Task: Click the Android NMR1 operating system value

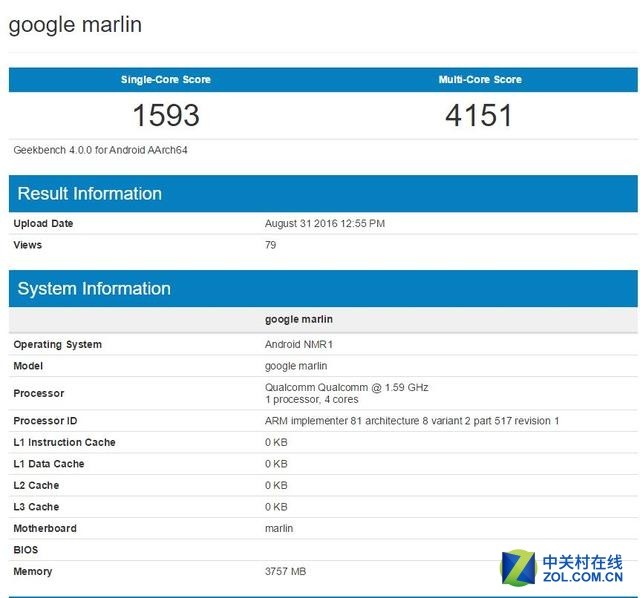Action: (x=298, y=344)
